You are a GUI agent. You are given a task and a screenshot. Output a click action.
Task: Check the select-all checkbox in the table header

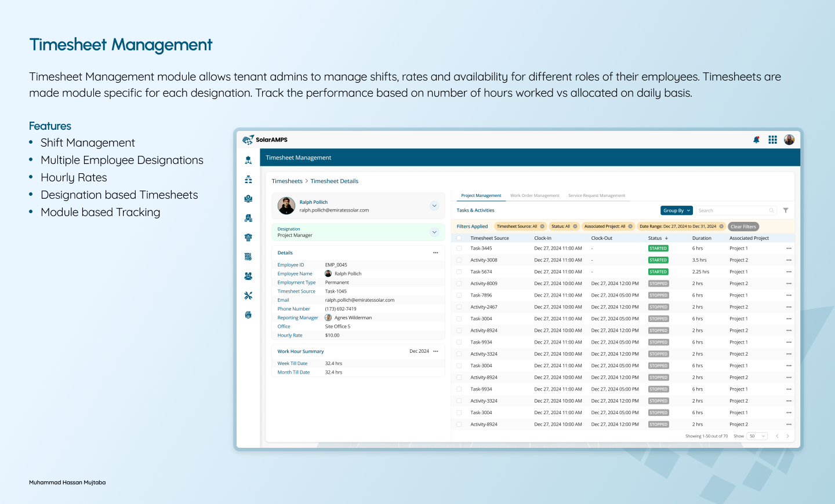pyautogui.click(x=459, y=238)
